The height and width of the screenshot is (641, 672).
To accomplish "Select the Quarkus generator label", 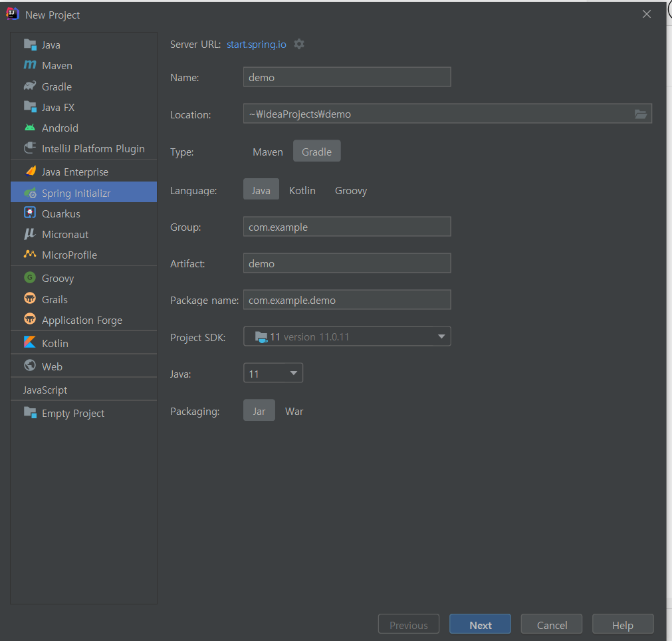I will pyautogui.click(x=61, y=214).
